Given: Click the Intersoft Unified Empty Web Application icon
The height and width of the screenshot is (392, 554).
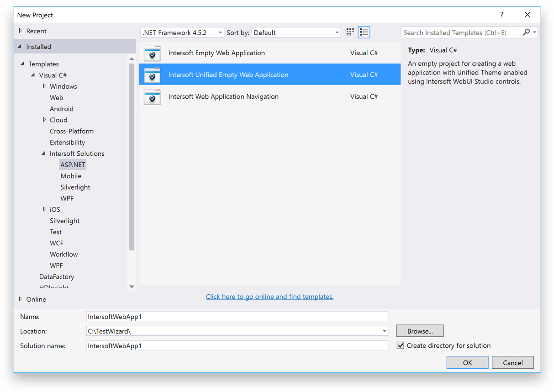Looking at the screenshot, I should (152, 75).
